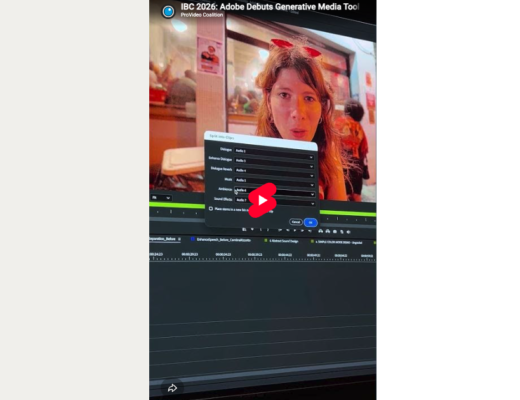Expand the Music track dropdown

274,181
